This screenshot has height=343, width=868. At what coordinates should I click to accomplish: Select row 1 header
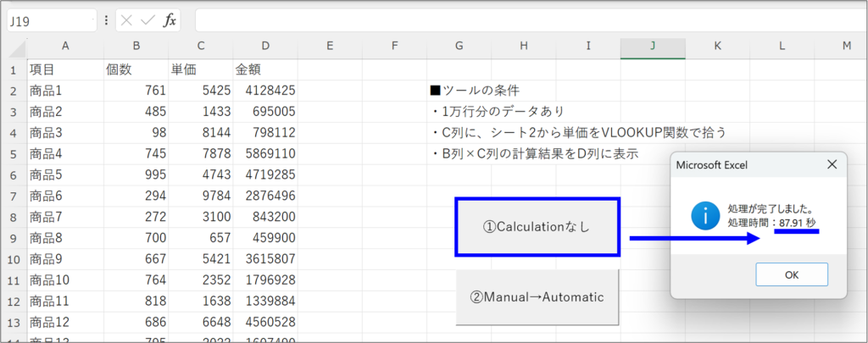pyautogui.click(x=14, y=69)
